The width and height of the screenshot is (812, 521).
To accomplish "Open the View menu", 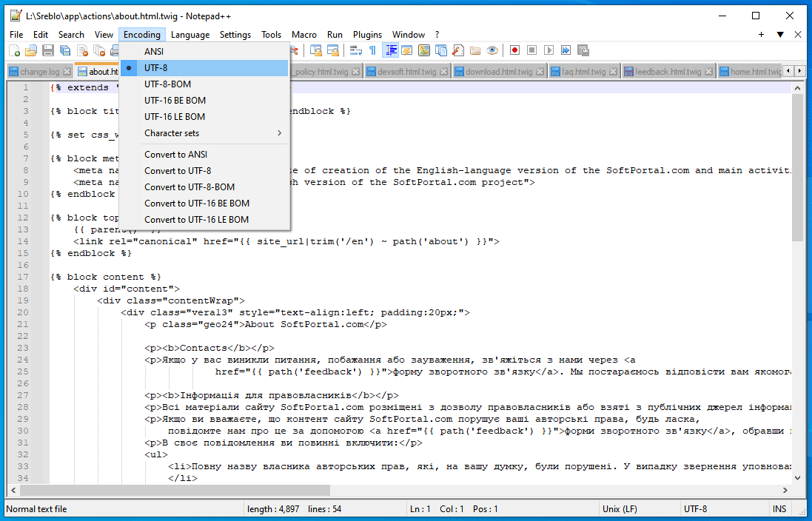I will pyautogui.click(x=104, y=35).
